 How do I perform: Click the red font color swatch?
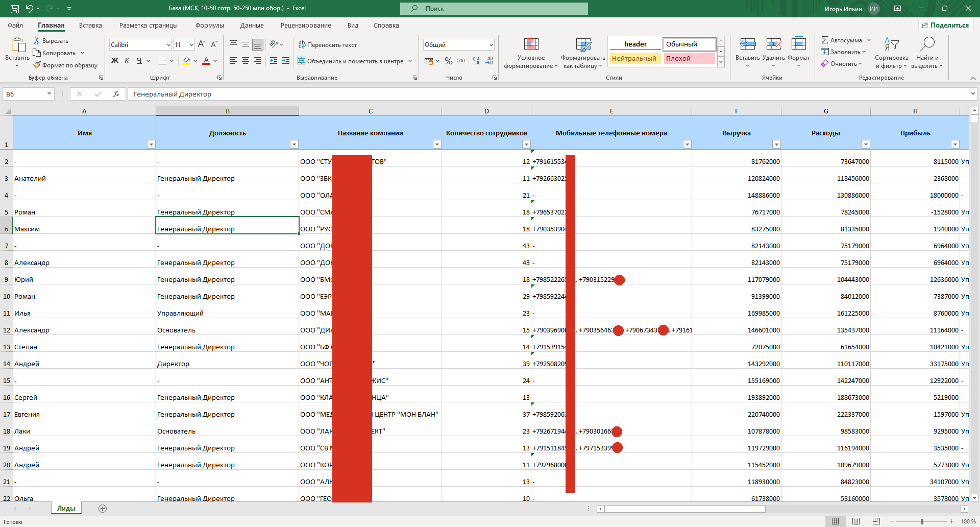pos(206,61)
